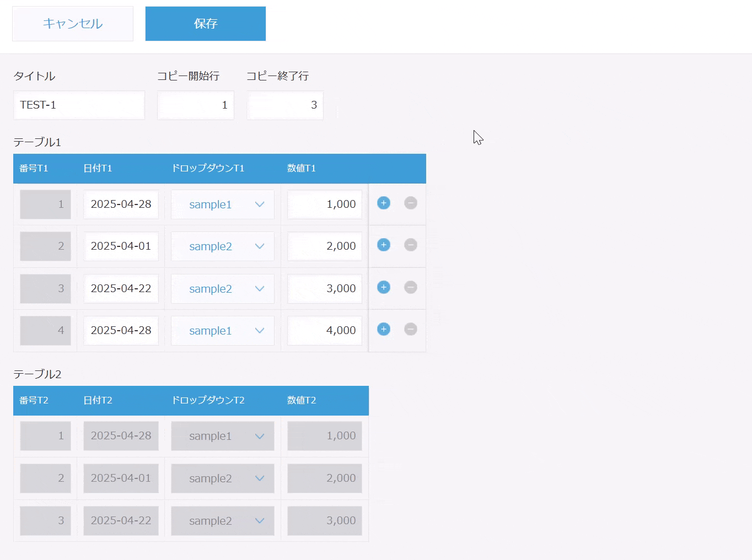The height and width of the screenshot is (560, 752).
Task: Click the 数値T2 field showing 3,000
Action: pos(325,521)
